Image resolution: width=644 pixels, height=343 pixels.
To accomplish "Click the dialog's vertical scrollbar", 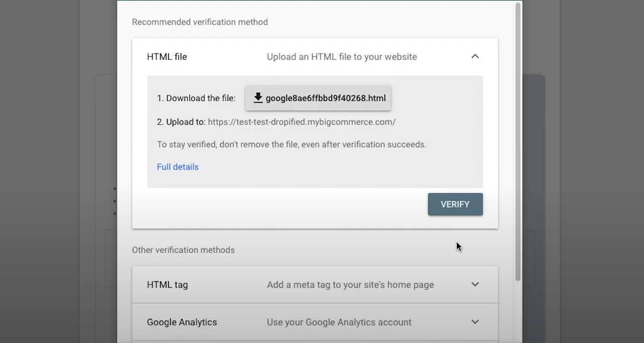I will click(x=518, y=142).
